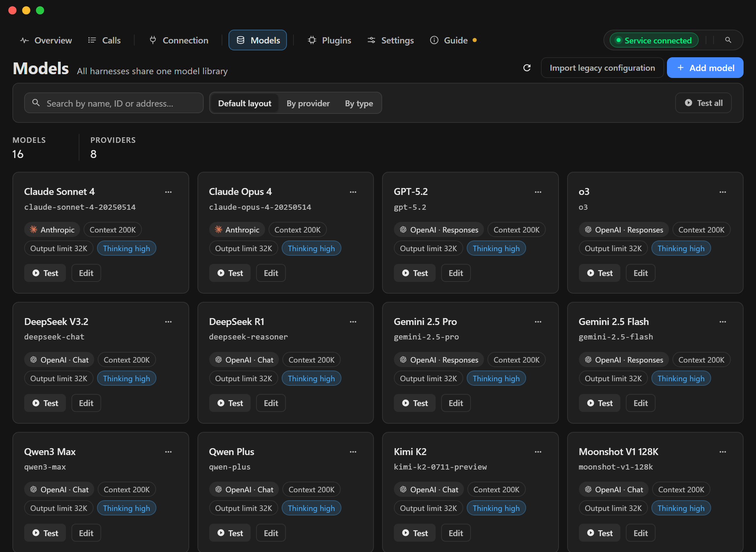Click the Service connected status badge
This screenshot has width=756, height=552.
pyautogui.click(x=654, y=40)
